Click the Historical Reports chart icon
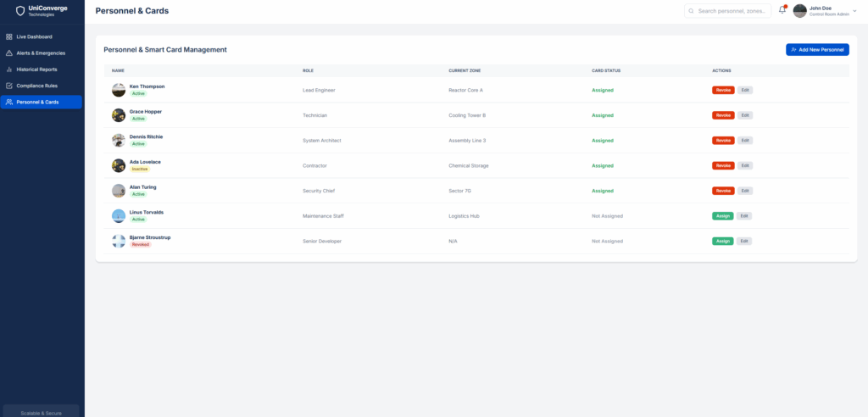 click(x=9, y=69)
